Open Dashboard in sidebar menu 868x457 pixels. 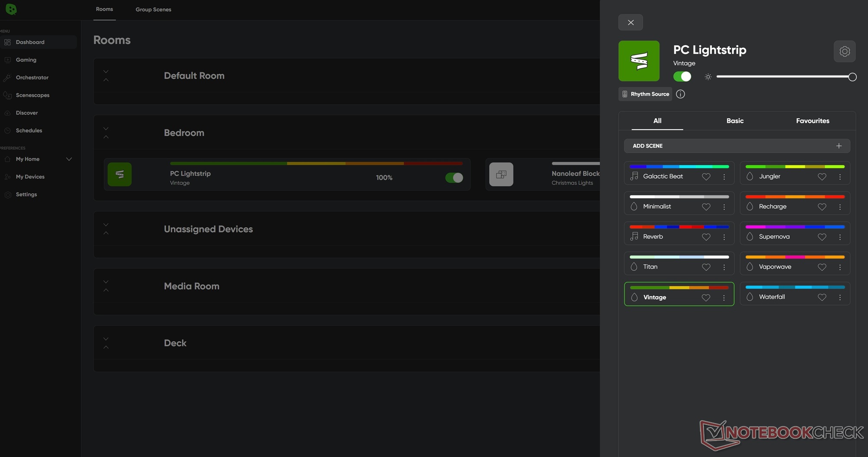39,42
